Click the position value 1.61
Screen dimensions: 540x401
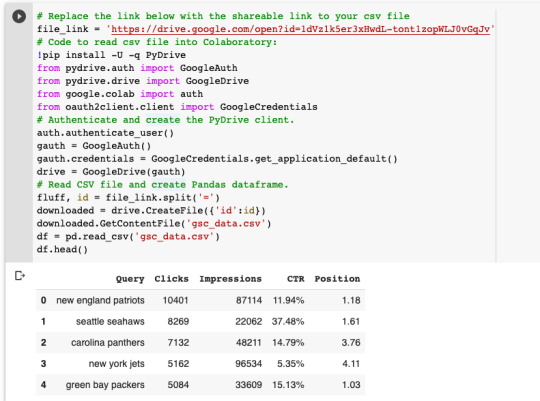click(351, 321)
